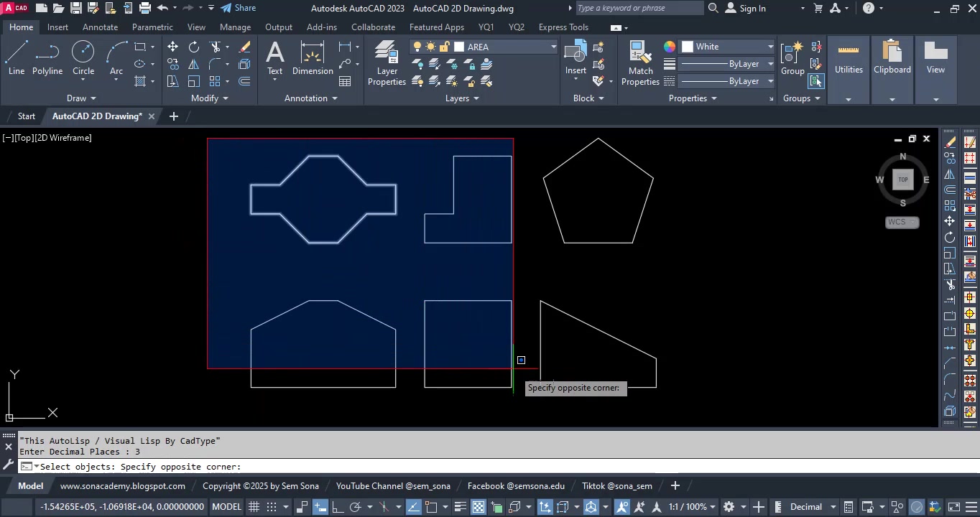Expand the Modify panel
The image size is (980, 517).
pyautogui.click(x=209, y=98)
